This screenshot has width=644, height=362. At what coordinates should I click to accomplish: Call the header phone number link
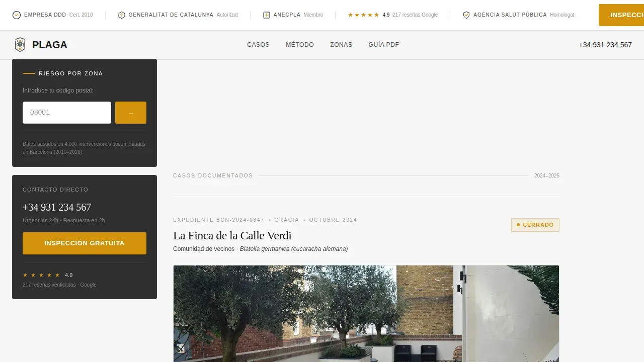pos(605,45)
